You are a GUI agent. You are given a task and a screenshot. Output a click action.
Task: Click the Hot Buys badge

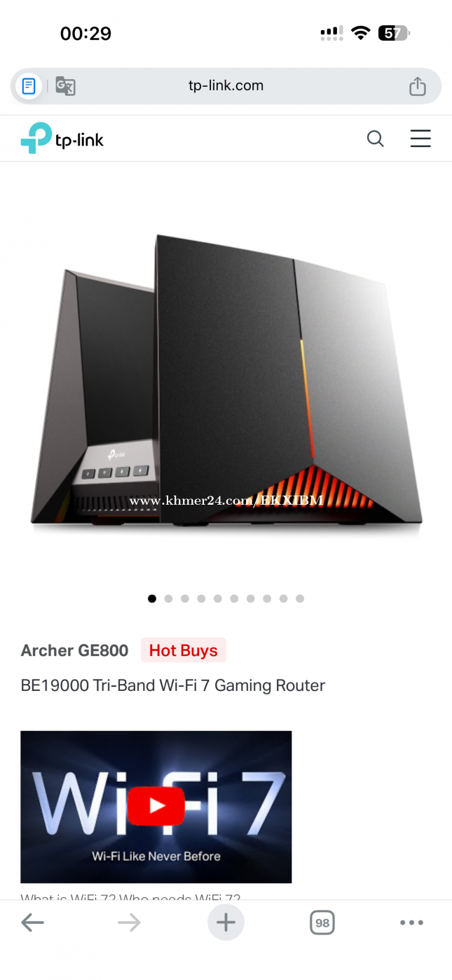click(x=184, y=650)
